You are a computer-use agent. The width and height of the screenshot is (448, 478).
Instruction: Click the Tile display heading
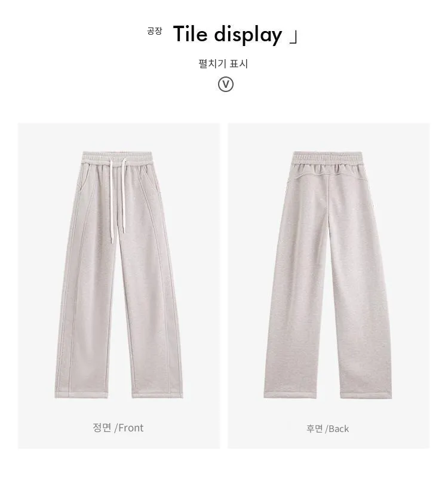(x=228, y=35)
